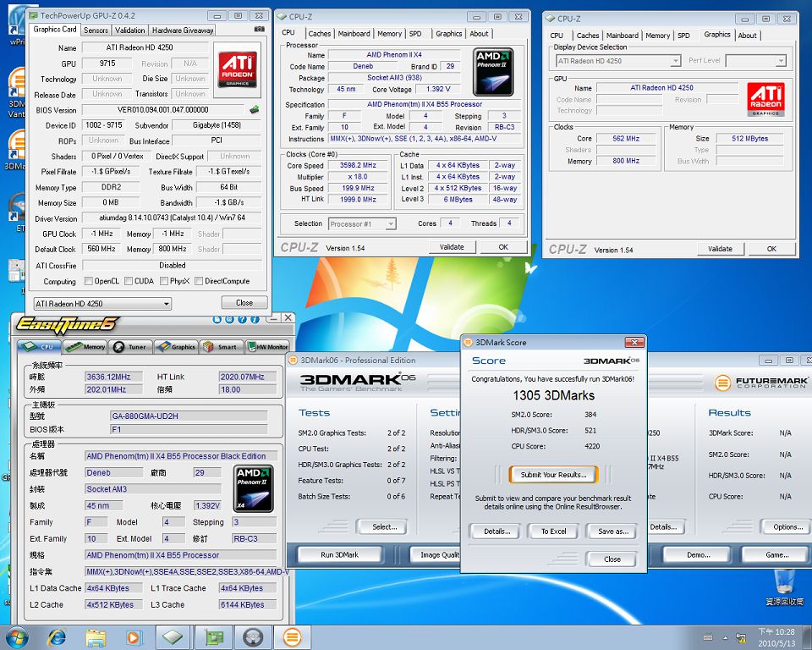Open Windows Explorer folder on taskbar
Viewport: 812px width, 650px height.
(96, 637)
